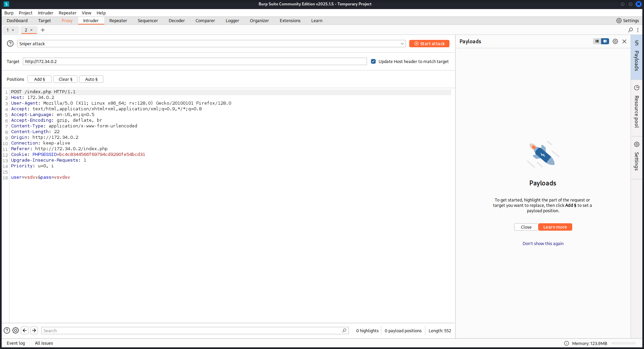Switch to the Proxy tab
Image resolution: width=644 pixels, height=349 pixels.
pyautogui.click(x=67, y=21)
